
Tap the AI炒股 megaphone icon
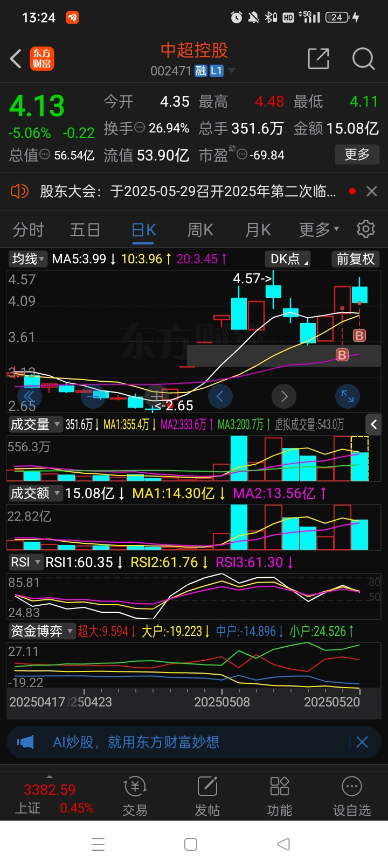(25, 742)
